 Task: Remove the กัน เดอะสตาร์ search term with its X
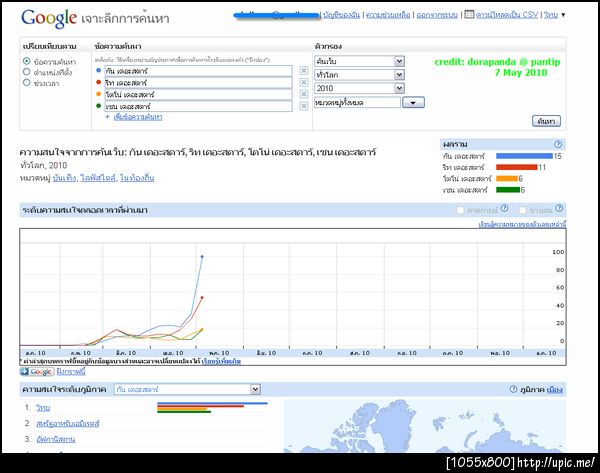[x=303, y=70]
